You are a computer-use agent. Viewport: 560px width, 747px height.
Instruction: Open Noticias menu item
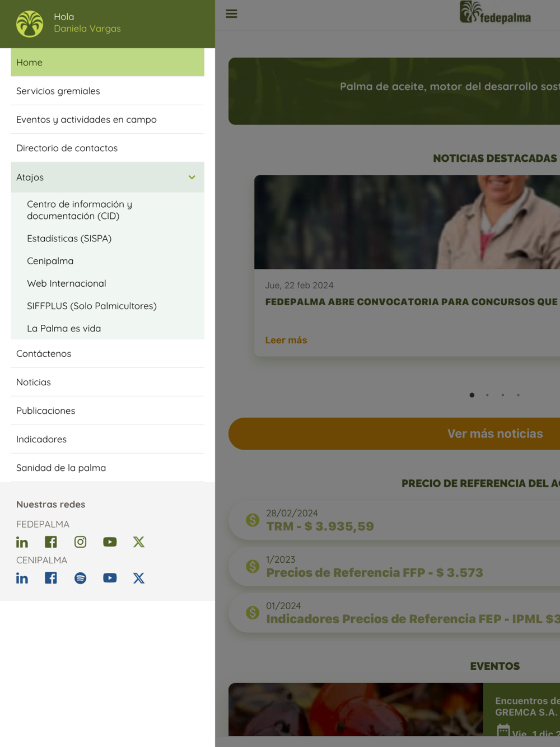click(108, 382)
